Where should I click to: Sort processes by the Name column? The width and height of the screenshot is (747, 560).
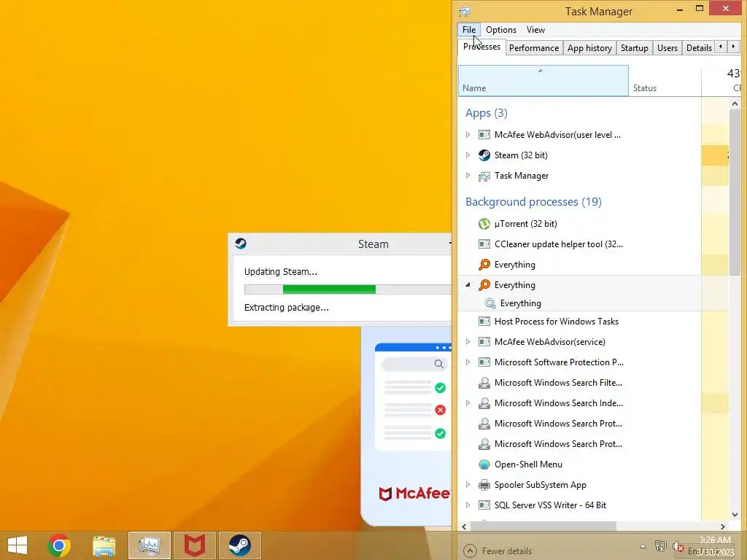click(543, 81)
